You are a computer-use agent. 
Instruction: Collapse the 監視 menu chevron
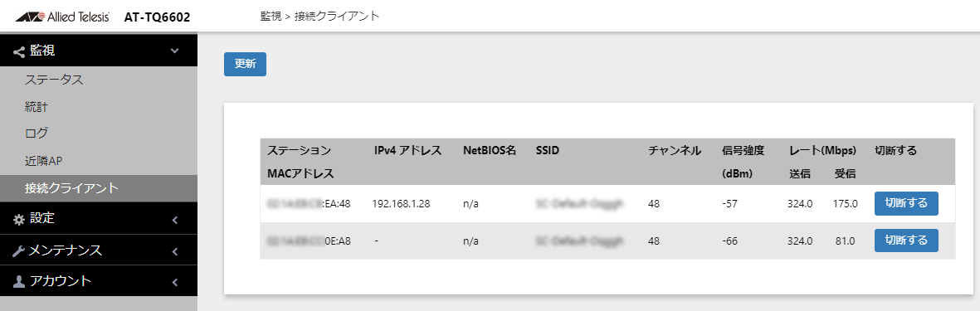(175, 51)
